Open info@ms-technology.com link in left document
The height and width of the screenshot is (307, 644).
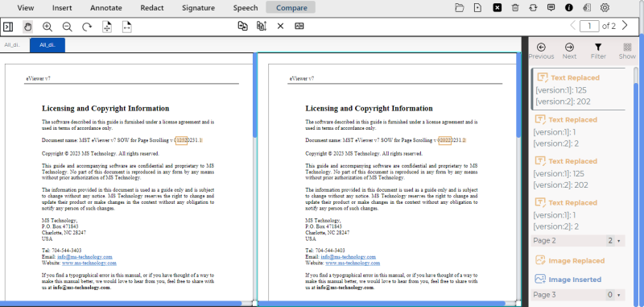point(85,256)
